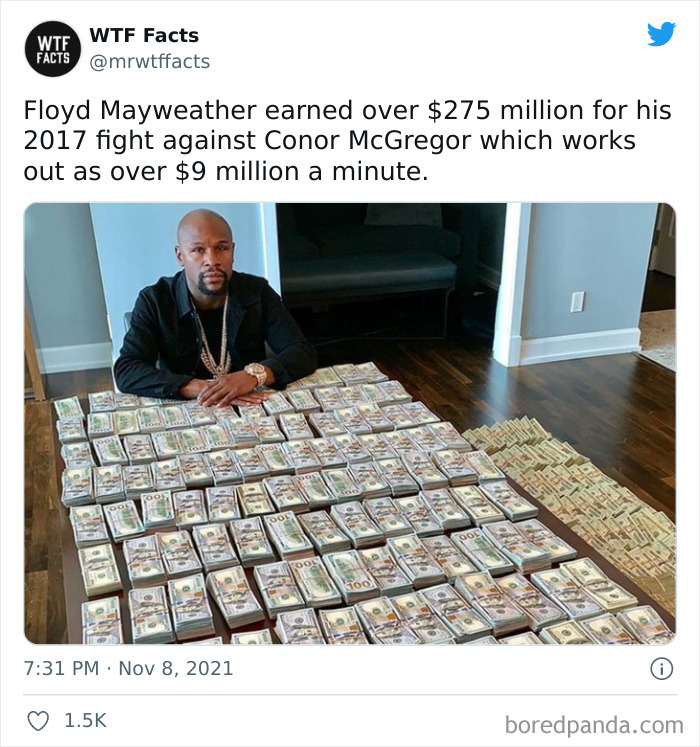Open the attached photo of the seated man
Viewport: 700px width, 747px height.
pos(350,424)
